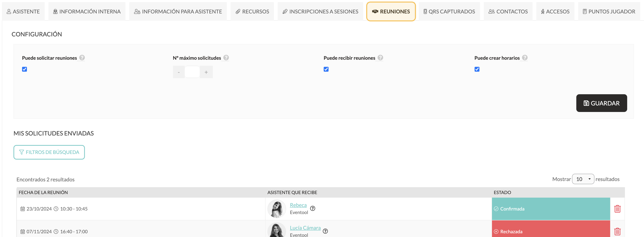Click the Rechazada status cell
Image resolution: width=644 pixels, height=237 pixels.
coord(551,229)
